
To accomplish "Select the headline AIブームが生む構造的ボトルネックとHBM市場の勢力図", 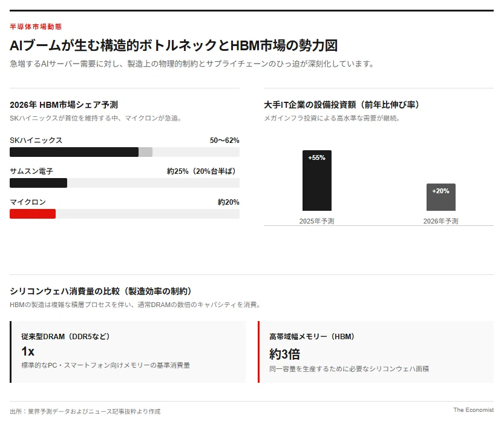I will click(174, 45).
